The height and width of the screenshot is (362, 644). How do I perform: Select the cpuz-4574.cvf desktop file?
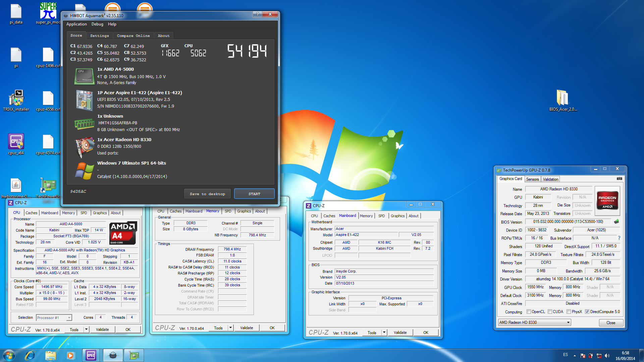point(48,144)
